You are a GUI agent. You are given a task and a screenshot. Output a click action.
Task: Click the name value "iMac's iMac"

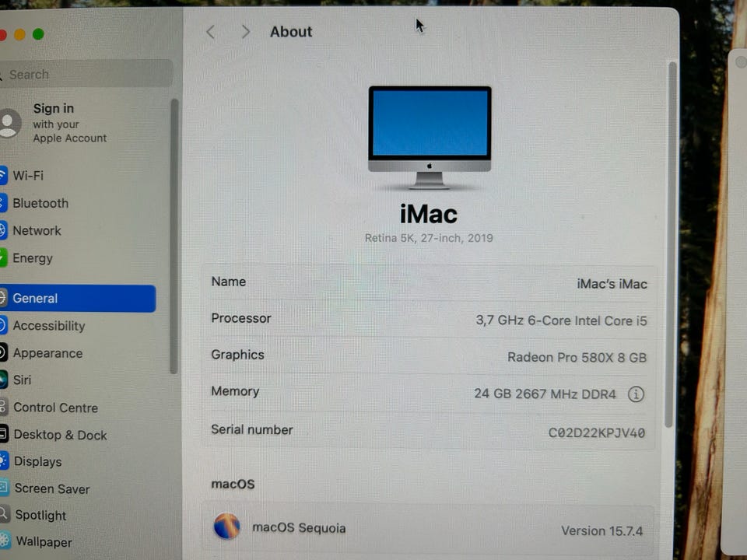click(612, 285)
